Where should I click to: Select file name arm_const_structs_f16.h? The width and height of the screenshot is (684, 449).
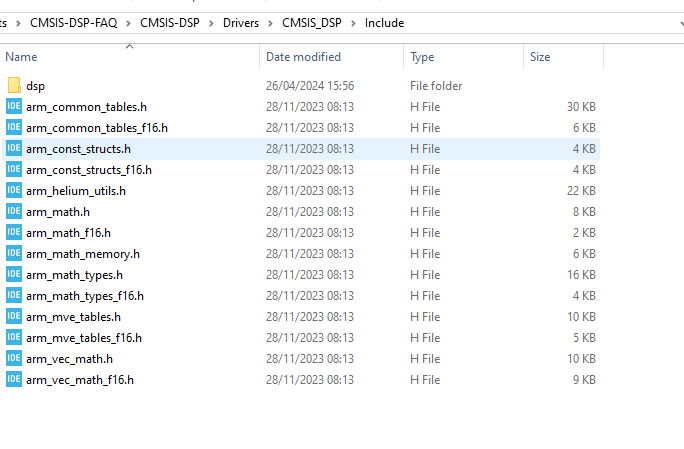coord(89,170)
